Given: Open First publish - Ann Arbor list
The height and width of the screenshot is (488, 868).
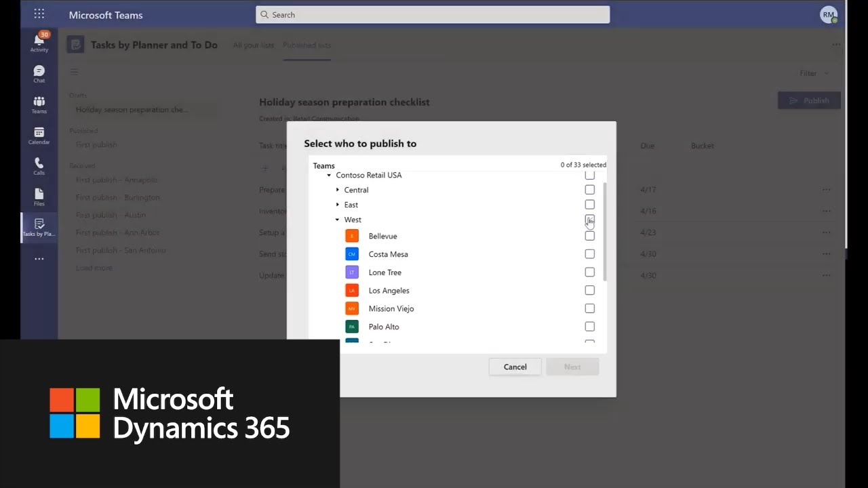Looking at the screenshot, I should pyautogui.click(x=118, y=232).
